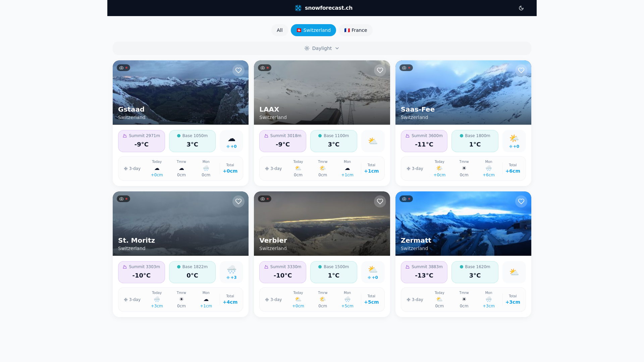
Task: Click Zermatt's Monday snow forecast icon
Action: coord(489,299)
